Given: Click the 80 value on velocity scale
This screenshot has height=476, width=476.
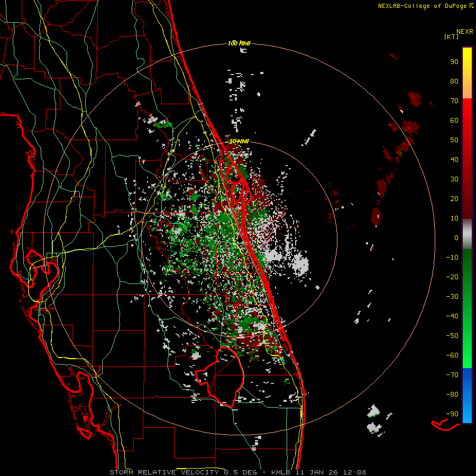Looking at the screenshot, I should pos(454,81).
